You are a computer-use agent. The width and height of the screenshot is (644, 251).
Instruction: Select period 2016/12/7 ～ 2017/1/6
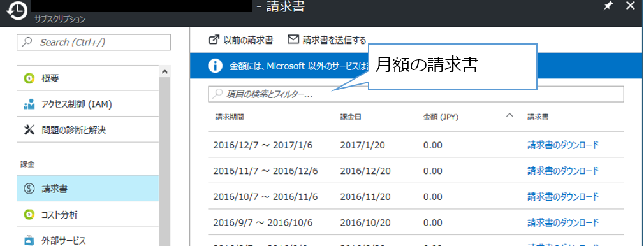click(x=263, y=145)
